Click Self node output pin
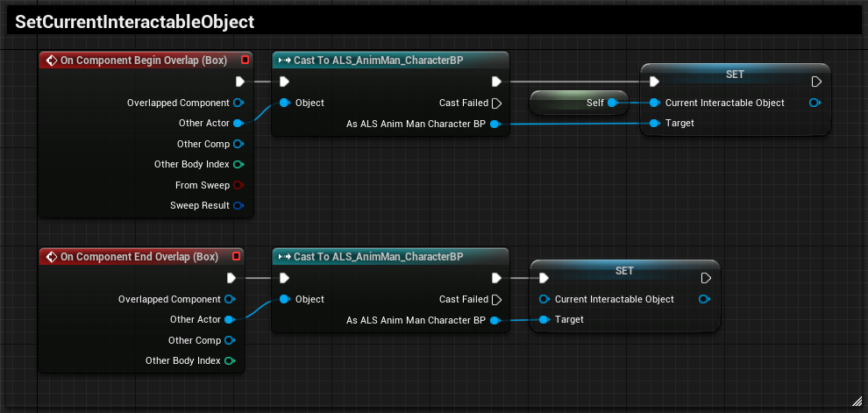This screenshot has height=413, width=868. [612, 103]
